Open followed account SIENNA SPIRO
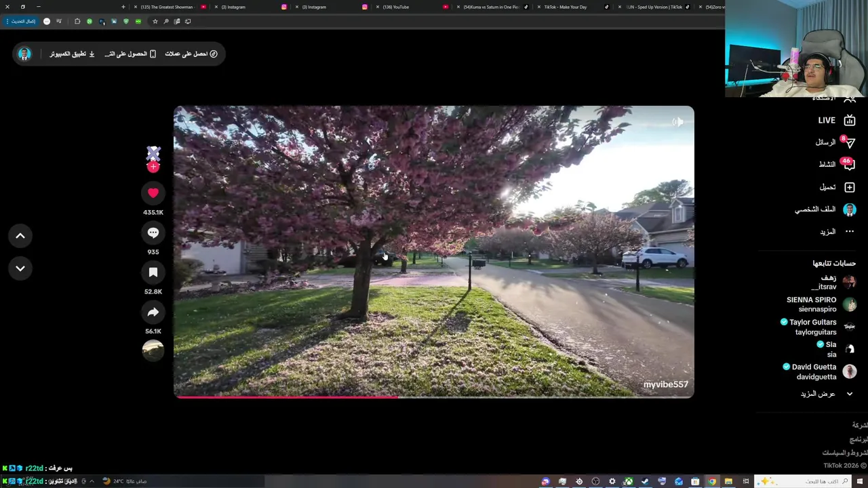This screenshot has height=488, width=868. [821, 304]
